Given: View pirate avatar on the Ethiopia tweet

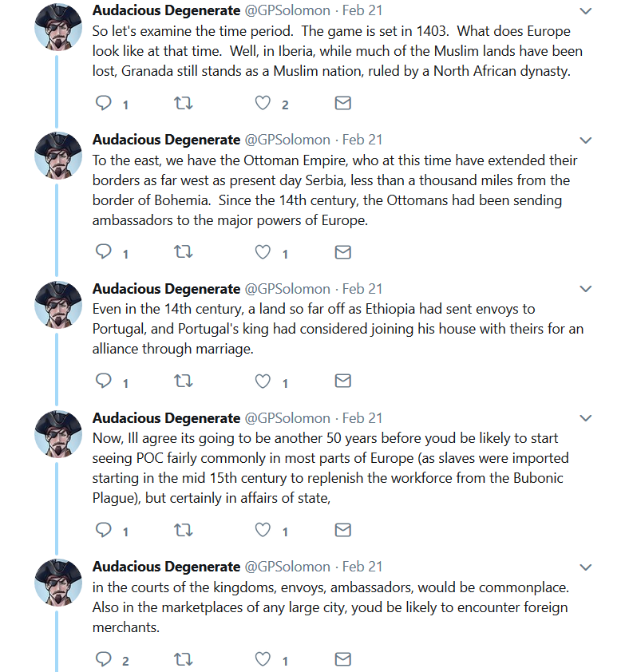Looking at the screenshot, I should 58,305.
